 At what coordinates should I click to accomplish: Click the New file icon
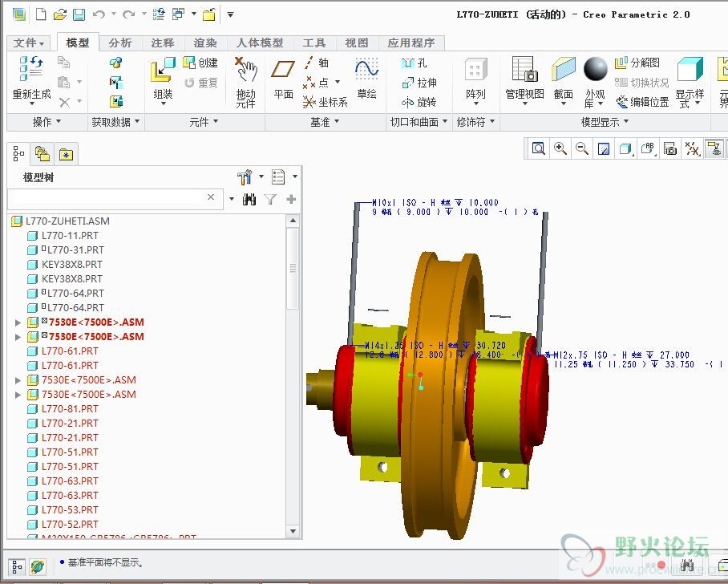pos(41,15)
